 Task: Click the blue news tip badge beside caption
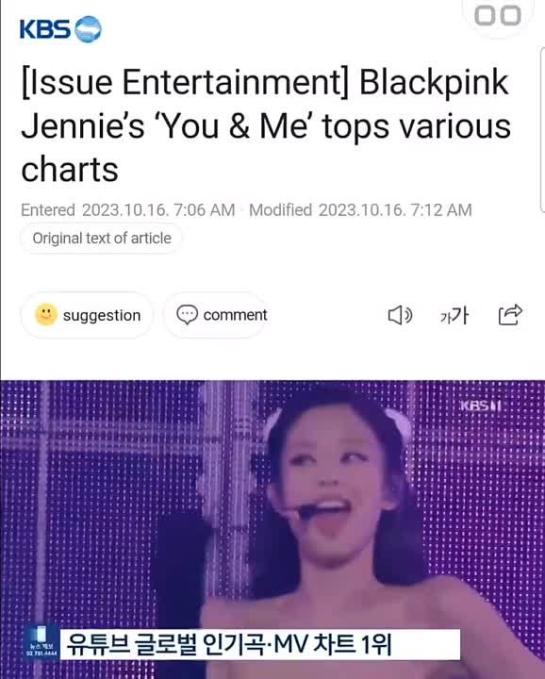[x=41, y=643]
